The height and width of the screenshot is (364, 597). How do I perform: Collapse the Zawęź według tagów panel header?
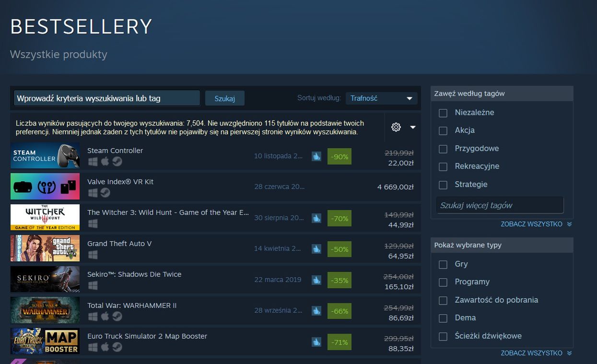click(x=502, y=94)
